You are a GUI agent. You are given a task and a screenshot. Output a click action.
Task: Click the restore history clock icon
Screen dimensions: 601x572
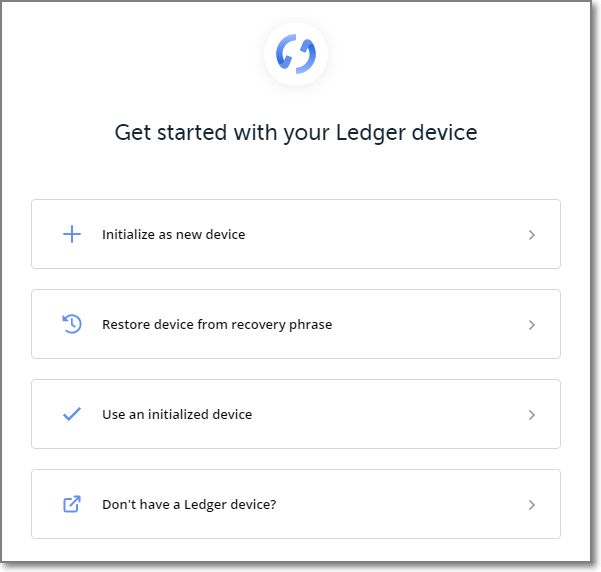tap(72, 324)
